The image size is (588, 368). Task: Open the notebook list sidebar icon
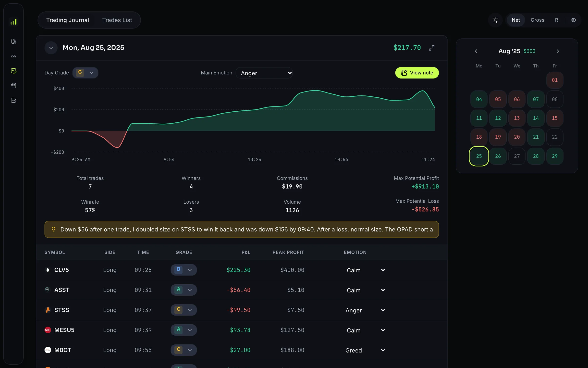(14, 86)
